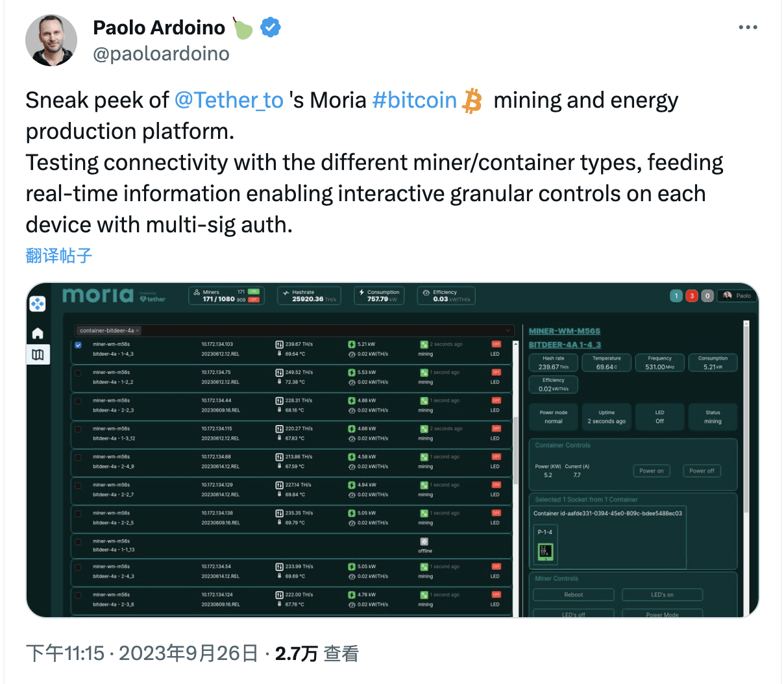
Task: Click the Paolo profile avatar top right
Action: pos(728,295)
